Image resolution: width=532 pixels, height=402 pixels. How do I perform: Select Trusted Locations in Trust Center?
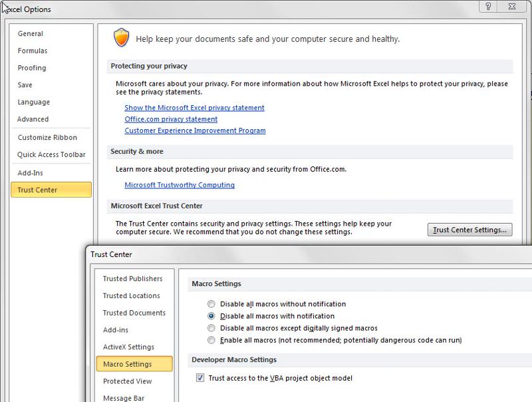133,296
